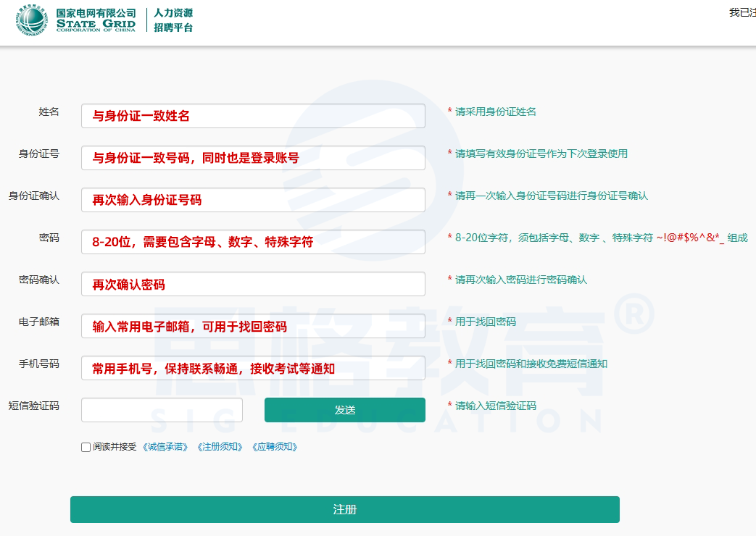The image size is (756, 536).
Task: Tick the 阅读并接受 agreement checkbox
Action: 86,447
